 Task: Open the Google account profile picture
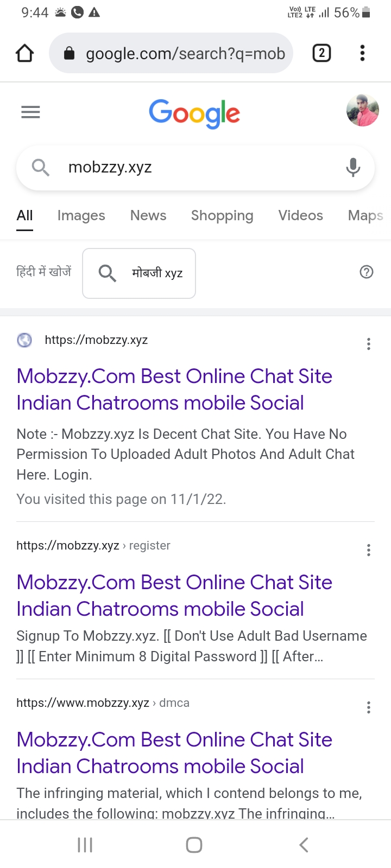click(362, 110)
